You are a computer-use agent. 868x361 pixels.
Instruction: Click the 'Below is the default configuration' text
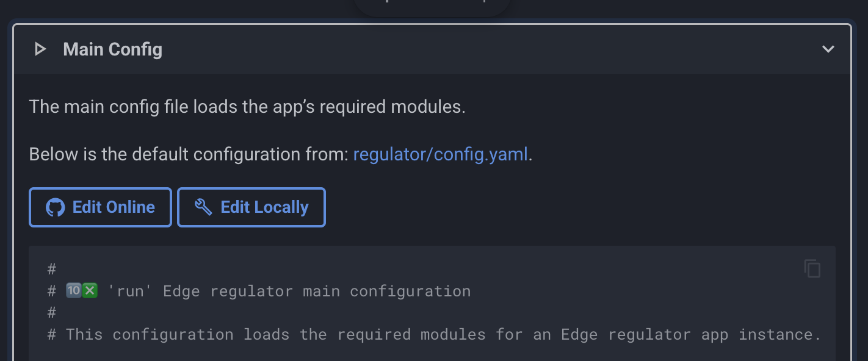click(x=189, y=154)
